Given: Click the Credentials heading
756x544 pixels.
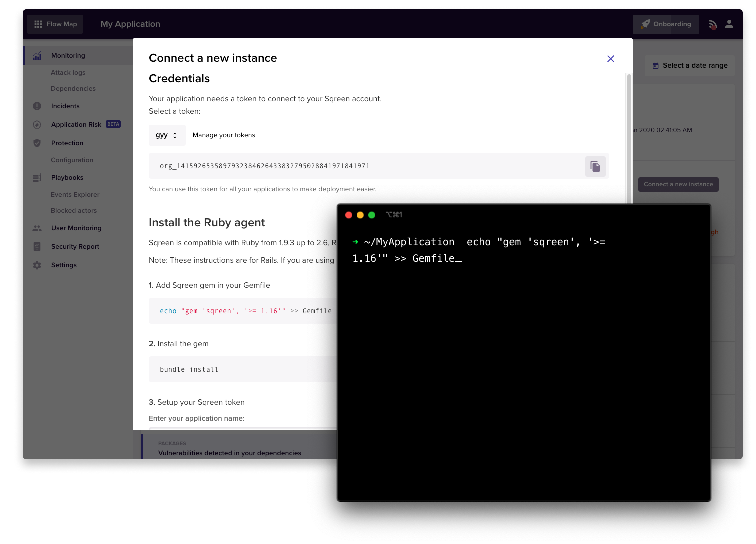Looking at the screenshot, I should [x=179, y=79].
